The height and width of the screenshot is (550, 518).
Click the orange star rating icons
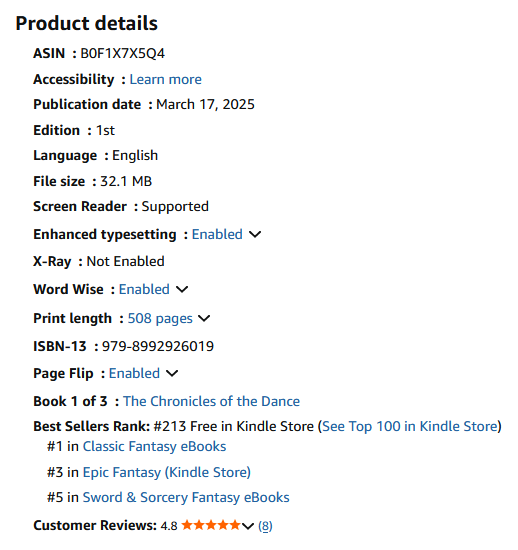(211, 525)
